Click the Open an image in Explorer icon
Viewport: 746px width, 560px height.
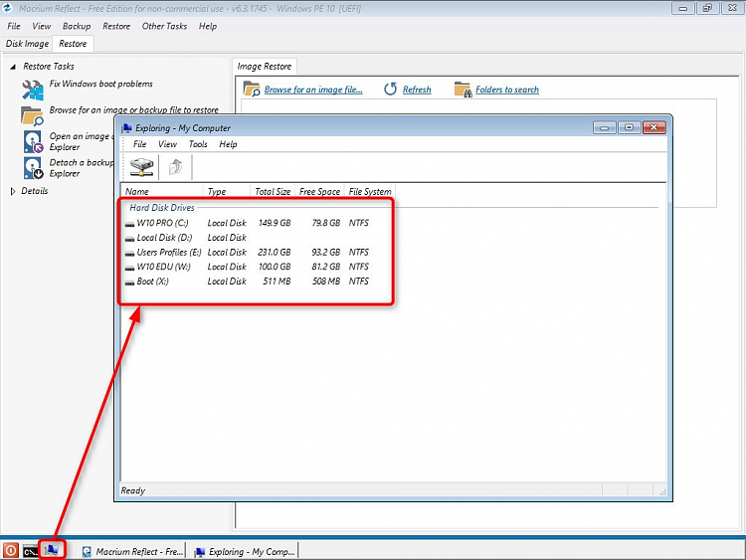(33, 142)
